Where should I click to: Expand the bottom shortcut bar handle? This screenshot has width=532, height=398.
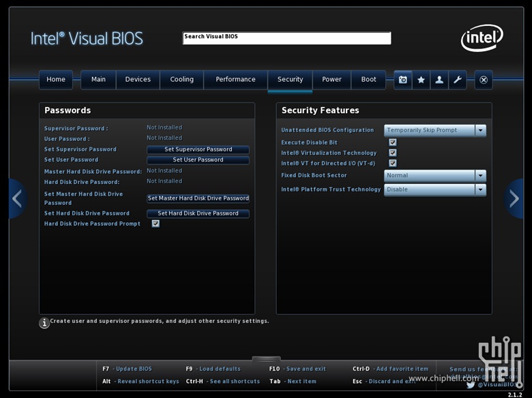click(x=266, y=358)
